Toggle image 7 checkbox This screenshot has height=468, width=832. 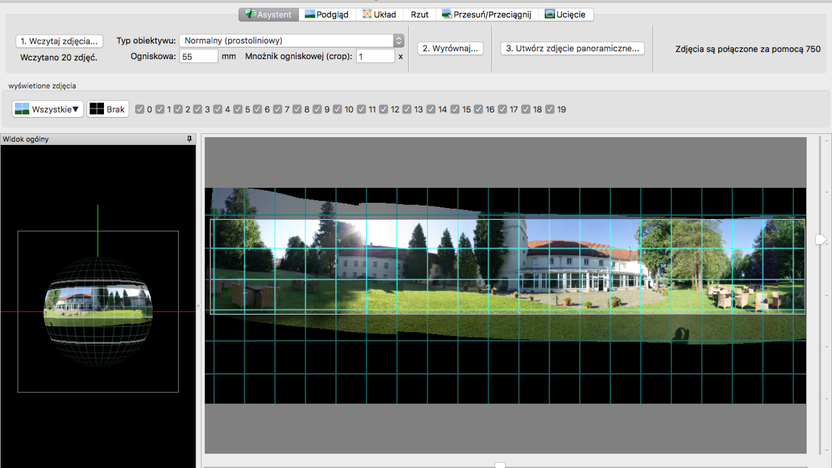[278, 109]
